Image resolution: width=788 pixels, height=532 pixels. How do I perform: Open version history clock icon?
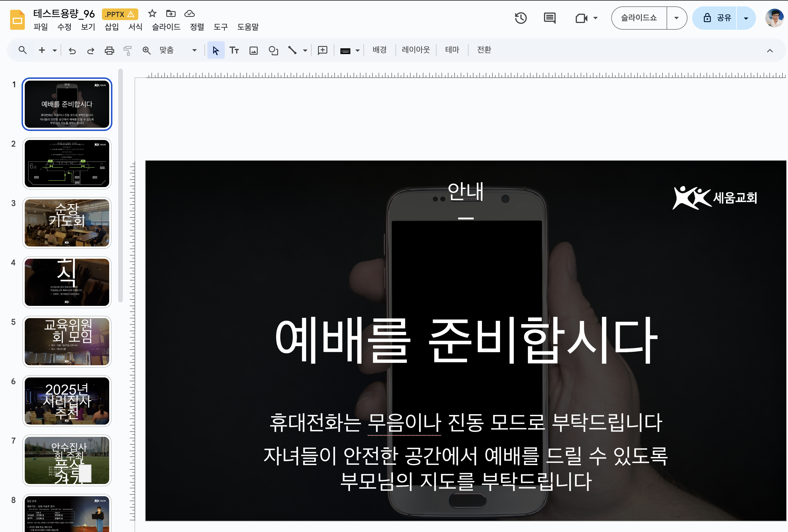[x=520, y=18]
